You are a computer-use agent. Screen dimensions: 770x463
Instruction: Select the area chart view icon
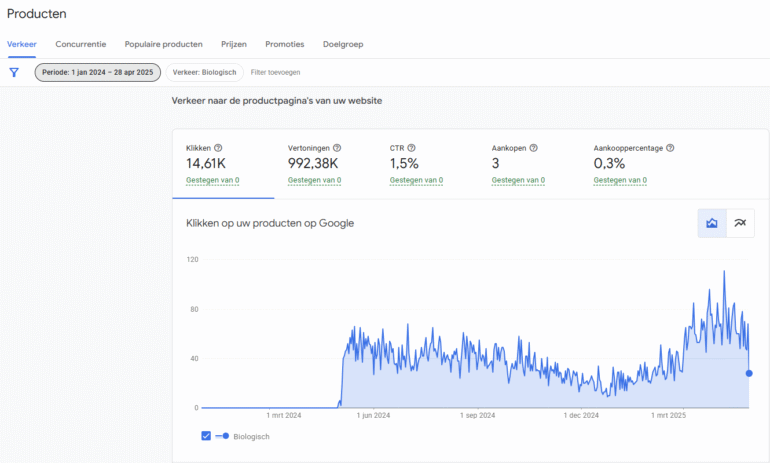tap(712, 223)
